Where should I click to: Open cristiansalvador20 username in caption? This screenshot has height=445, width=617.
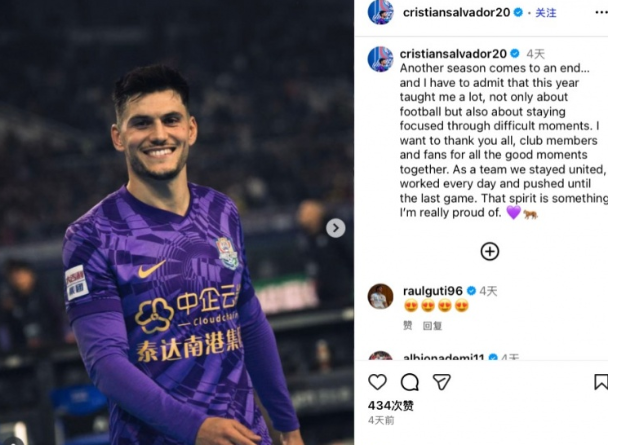(x=453, y=54)
